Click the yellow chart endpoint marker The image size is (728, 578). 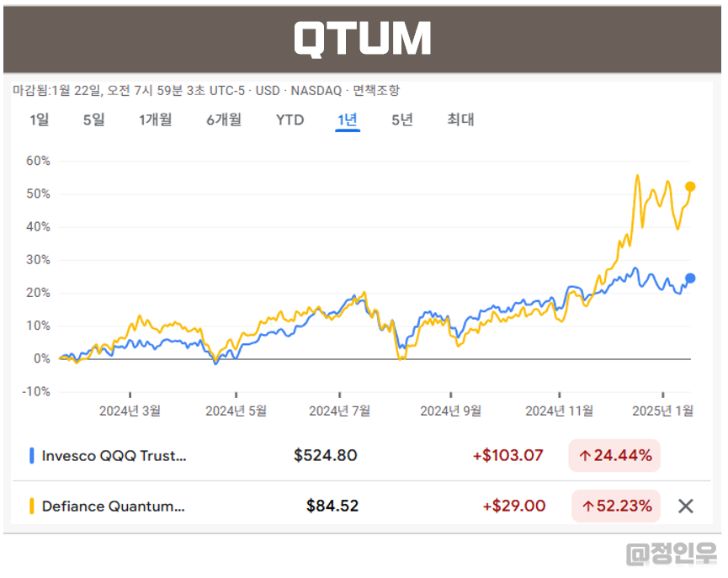(690, 187)
